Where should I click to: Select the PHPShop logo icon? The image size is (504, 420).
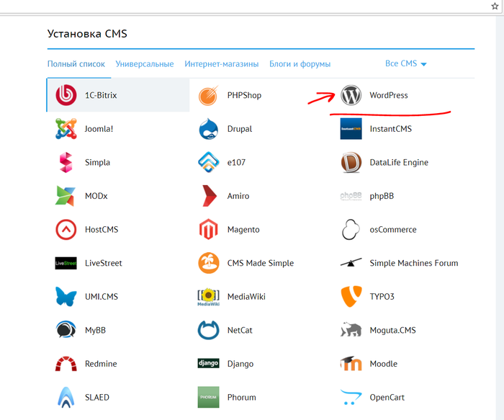click(208, 96)
